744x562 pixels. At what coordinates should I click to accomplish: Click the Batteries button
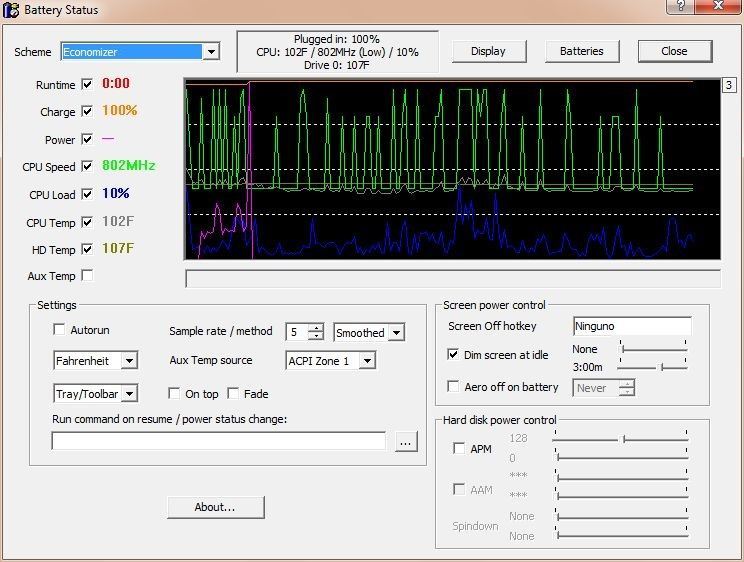[582, 51]
